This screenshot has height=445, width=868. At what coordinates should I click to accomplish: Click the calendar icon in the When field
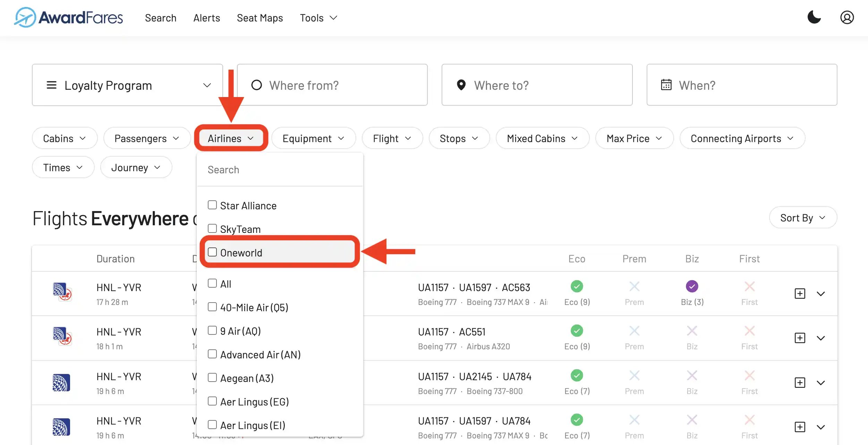click(x=666, y=85)
